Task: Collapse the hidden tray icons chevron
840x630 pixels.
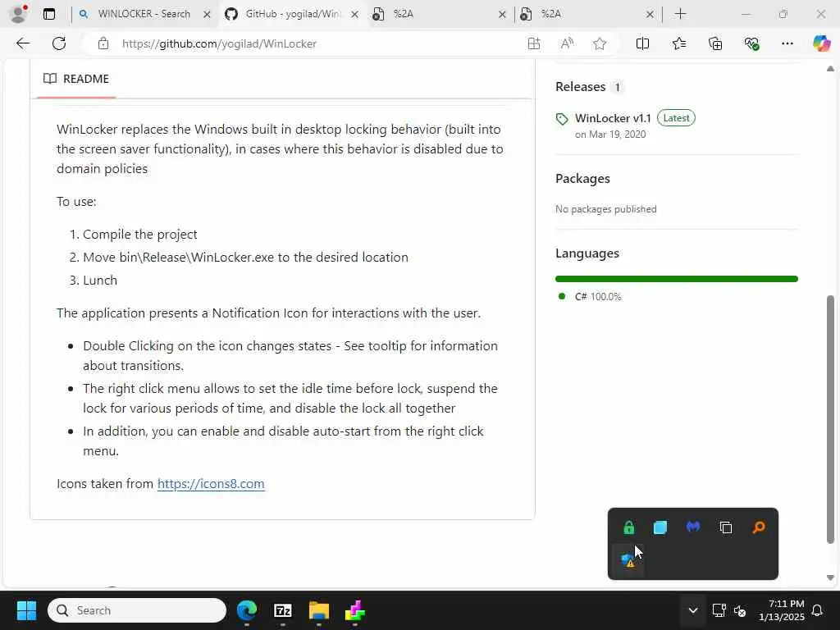Action: 692,610
